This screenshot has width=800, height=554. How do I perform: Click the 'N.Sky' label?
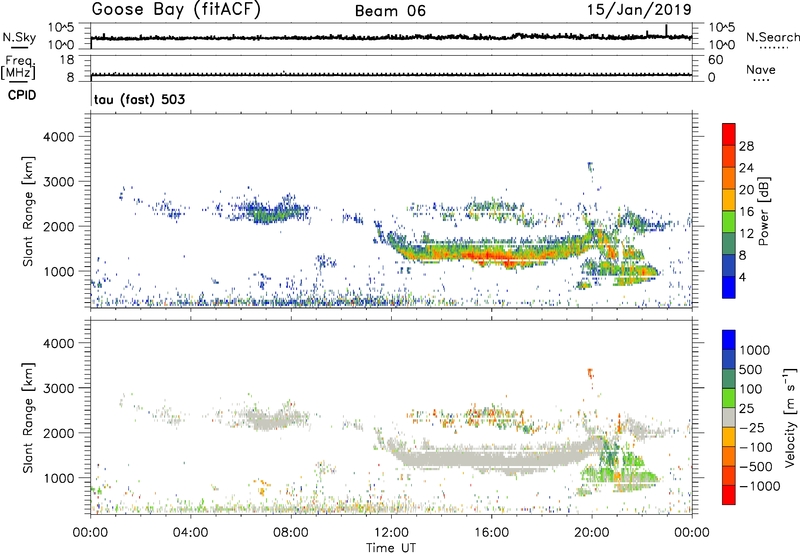pyautogui.click(x=19, y=37)
